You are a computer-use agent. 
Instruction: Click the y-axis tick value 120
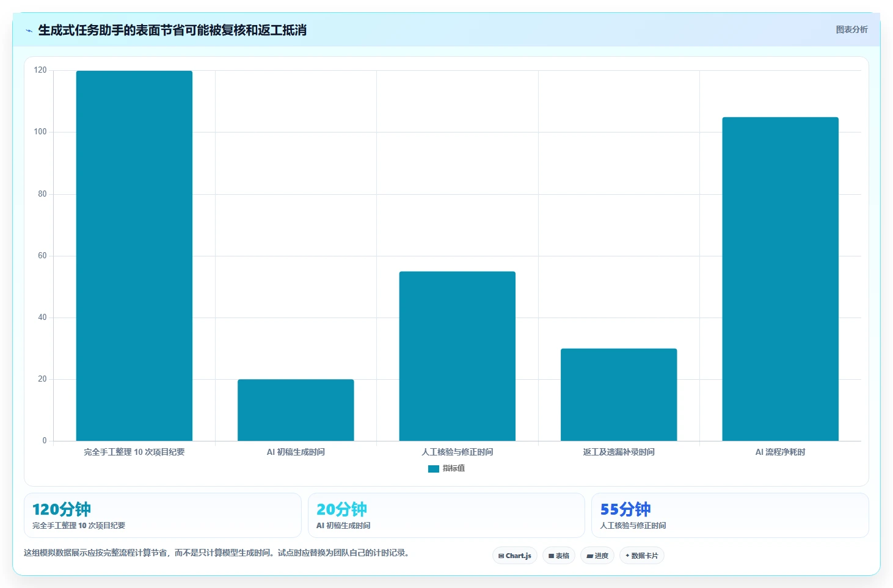coord(40,70)
